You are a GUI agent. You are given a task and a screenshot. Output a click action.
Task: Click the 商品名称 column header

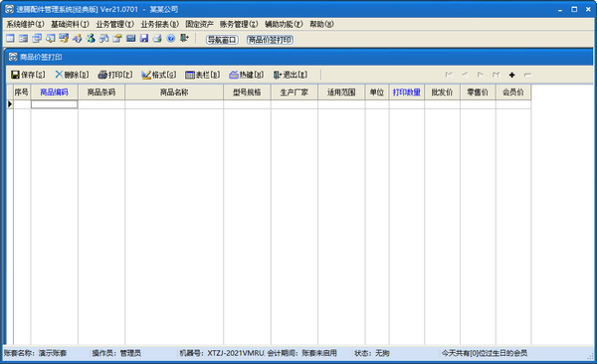click(x=174, y=92)
